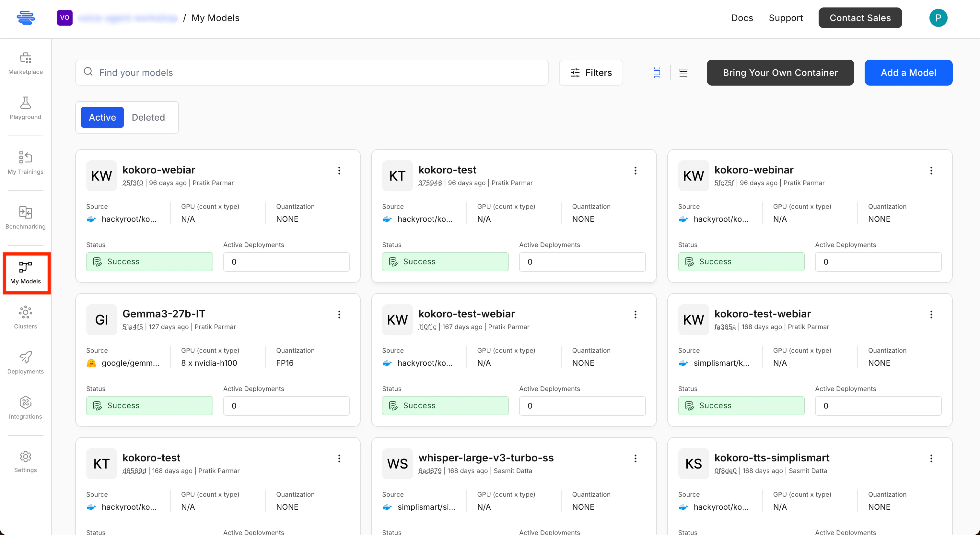Open options for kokoro-test-webiar fa365a
This screenshot has width=980, height=535.
click(931, 314)
